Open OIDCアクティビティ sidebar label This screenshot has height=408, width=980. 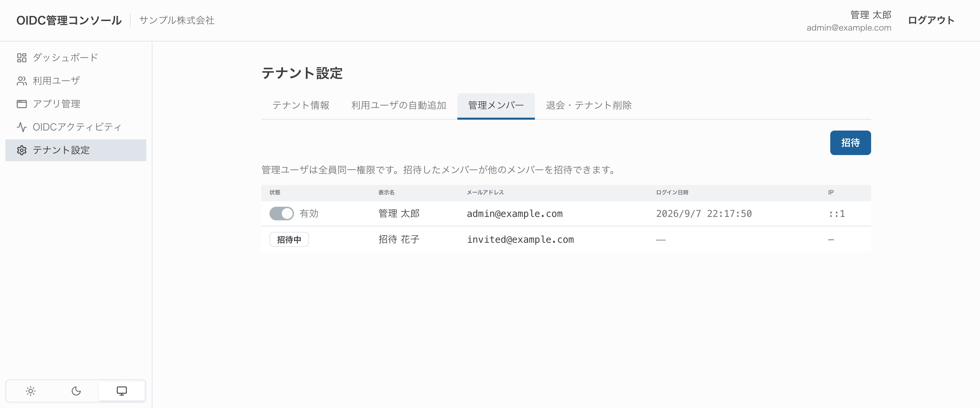pyautogui.click(x=77, y=127)
